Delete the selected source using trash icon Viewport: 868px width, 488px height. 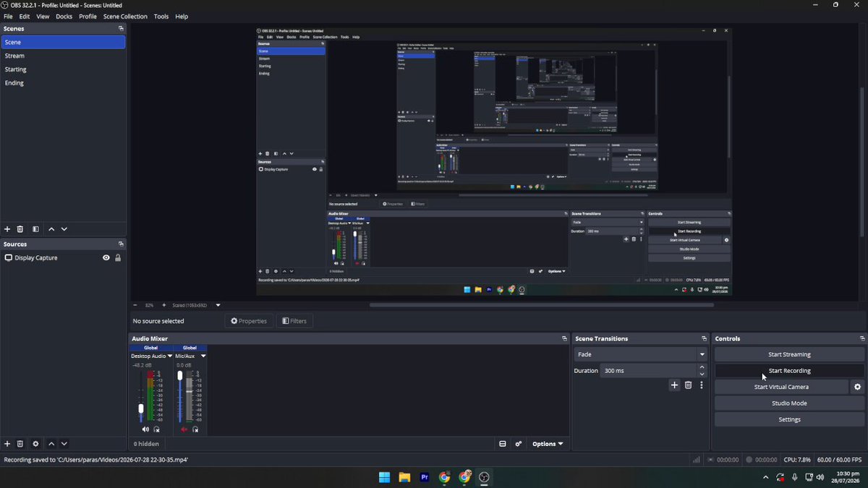(20, 444)
